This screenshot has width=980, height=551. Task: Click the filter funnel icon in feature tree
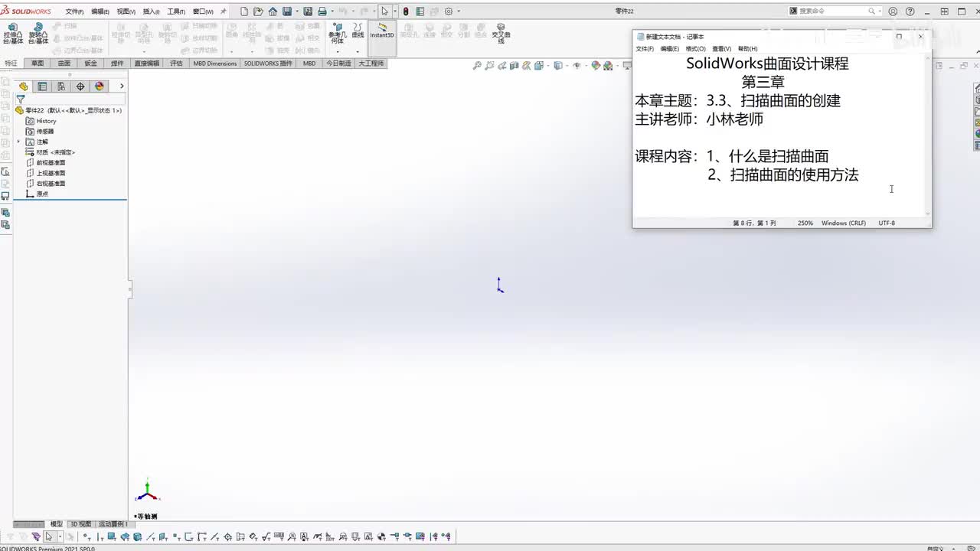coord(21,99)
